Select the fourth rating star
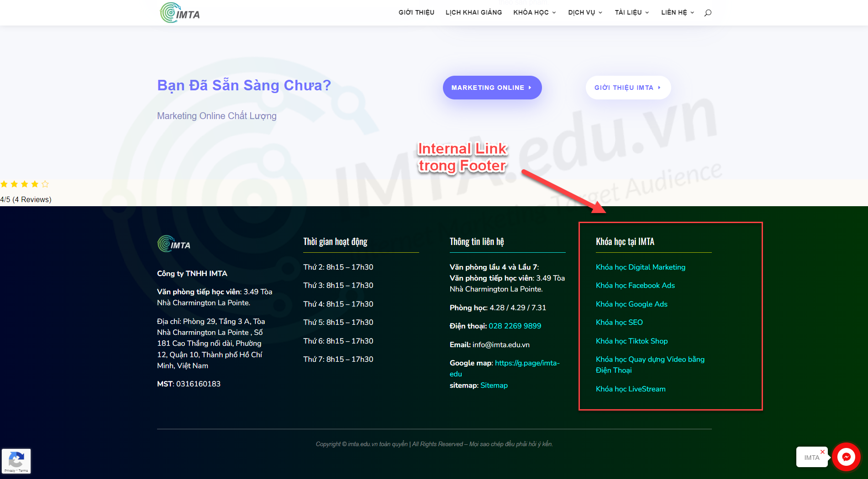This screenshot has width=868, height=479. 35,184
